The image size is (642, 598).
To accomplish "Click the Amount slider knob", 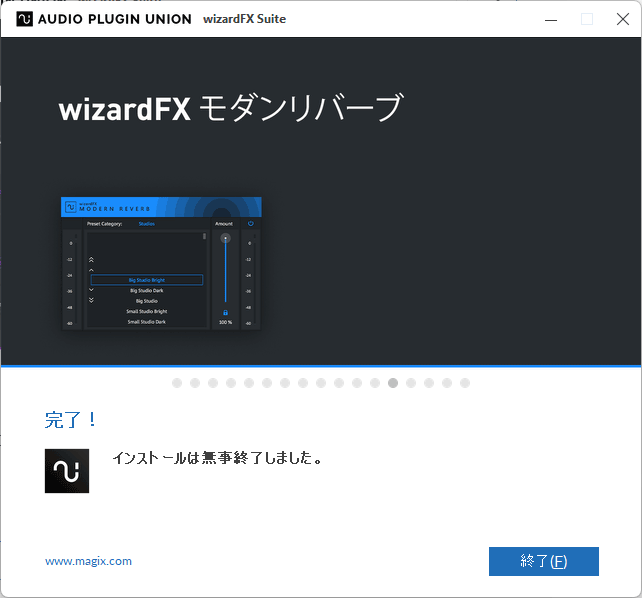I will (225, 239).
